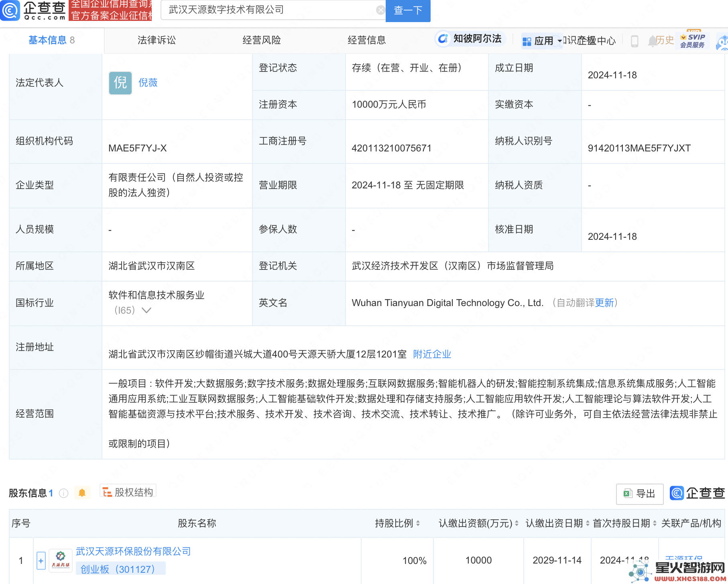The width and height of the screenshot is (728, 584).
Task: Click the 查一下 search button
Action: click(408, 10)
